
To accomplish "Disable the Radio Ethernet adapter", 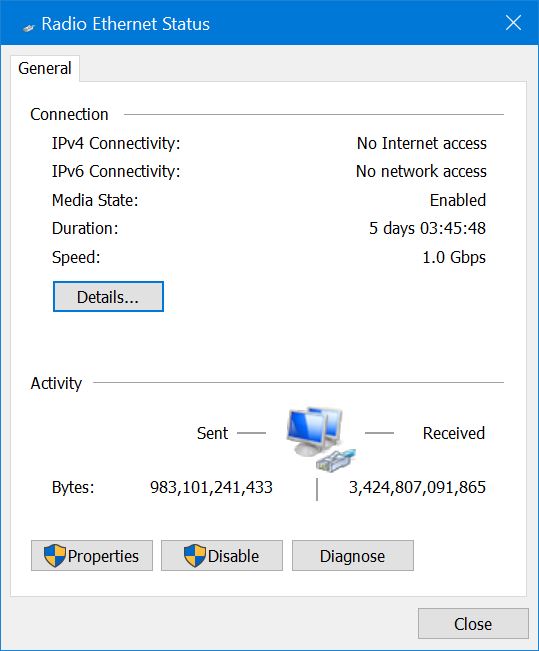I will click(222, 556).
